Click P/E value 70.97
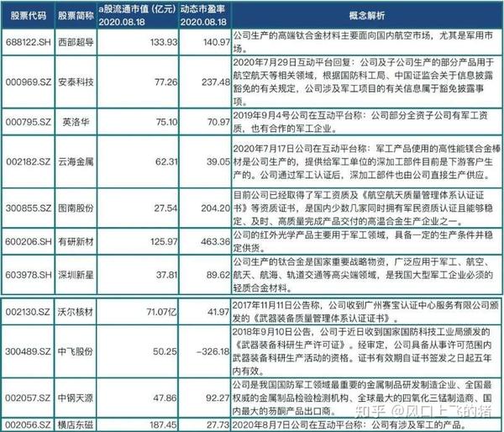Image resolution: width=504 pixels, height=432 pixels. 218,122
